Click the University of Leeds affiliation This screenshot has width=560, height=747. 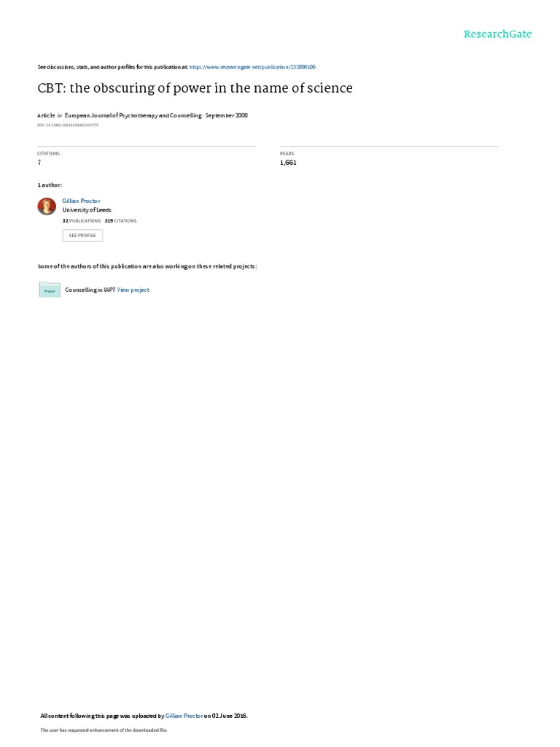(x=87, y=210)
